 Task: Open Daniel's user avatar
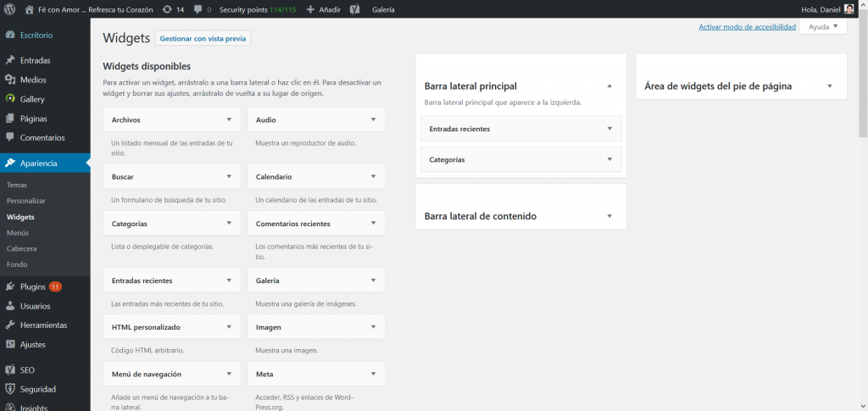849,9
